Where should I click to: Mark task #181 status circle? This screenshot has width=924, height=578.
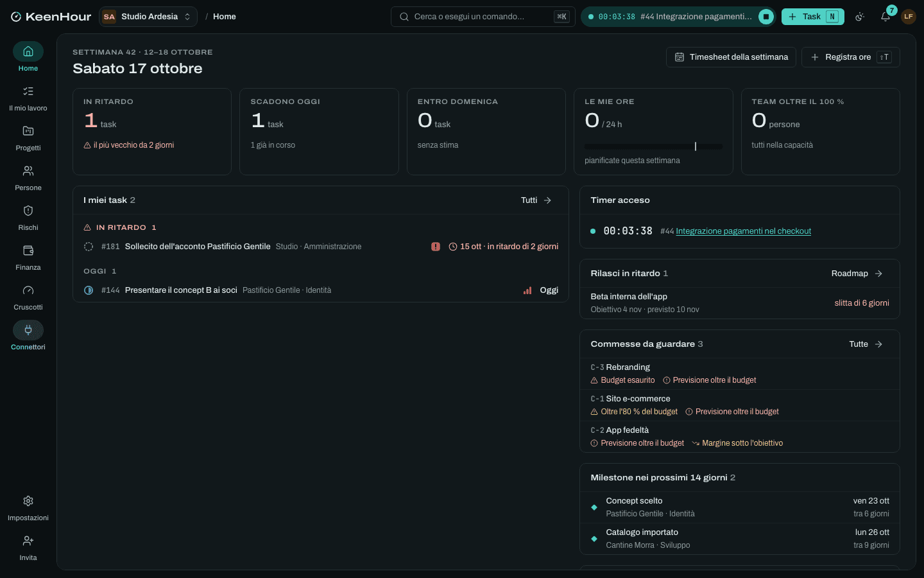(89, 247)
